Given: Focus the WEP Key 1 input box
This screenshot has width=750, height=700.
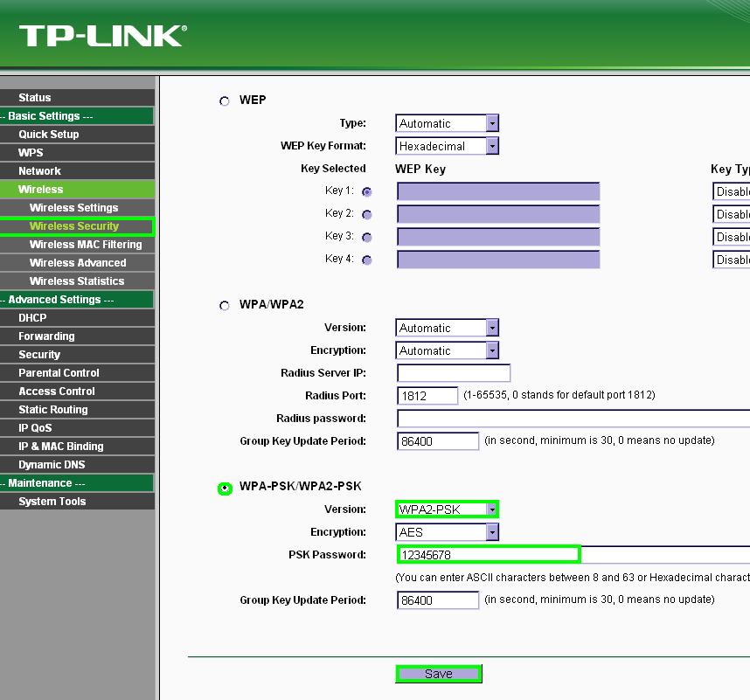Looking at the screenshot, I should (498, 191).
